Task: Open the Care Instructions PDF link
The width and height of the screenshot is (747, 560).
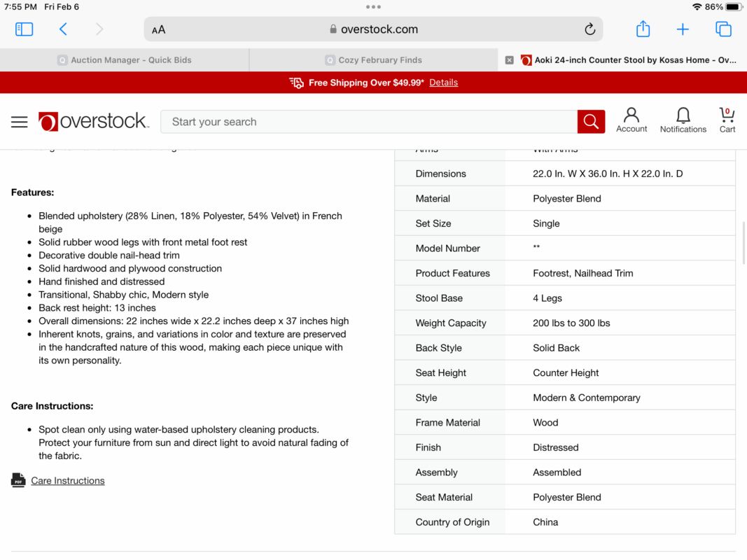Action: click(67, 481)
